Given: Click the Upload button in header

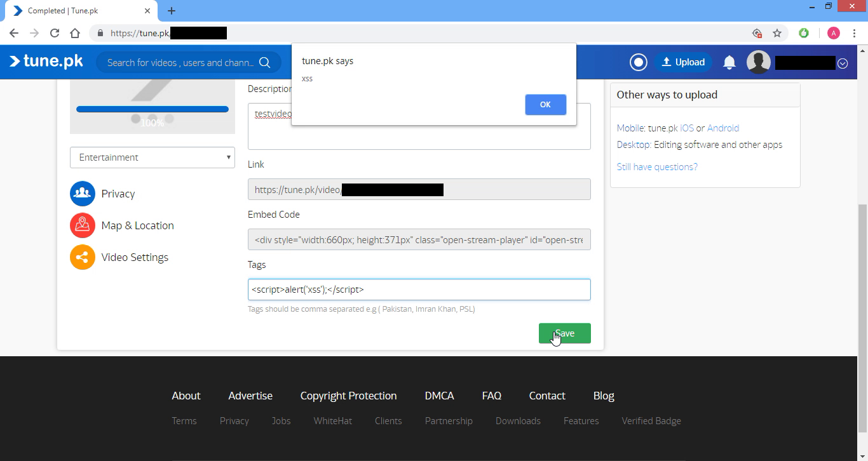Looking at the screenshot, I should tap(683, 62).
